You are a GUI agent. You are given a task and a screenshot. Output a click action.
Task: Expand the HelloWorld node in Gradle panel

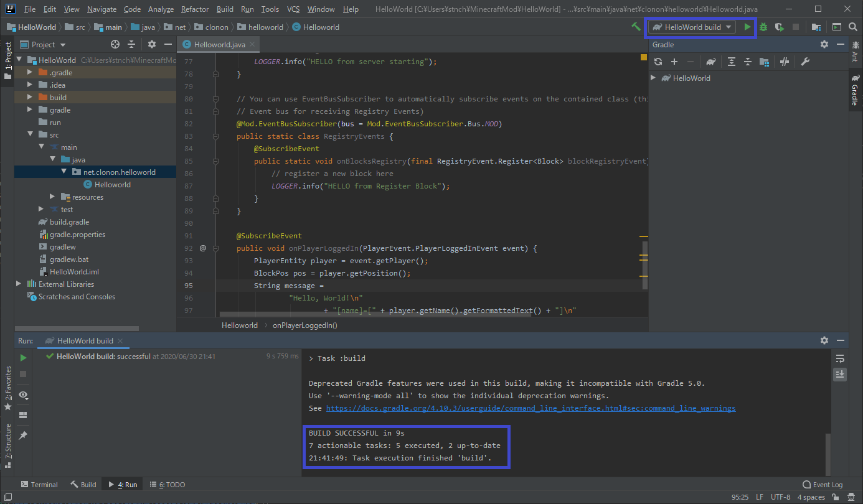(x=653, y=78)
